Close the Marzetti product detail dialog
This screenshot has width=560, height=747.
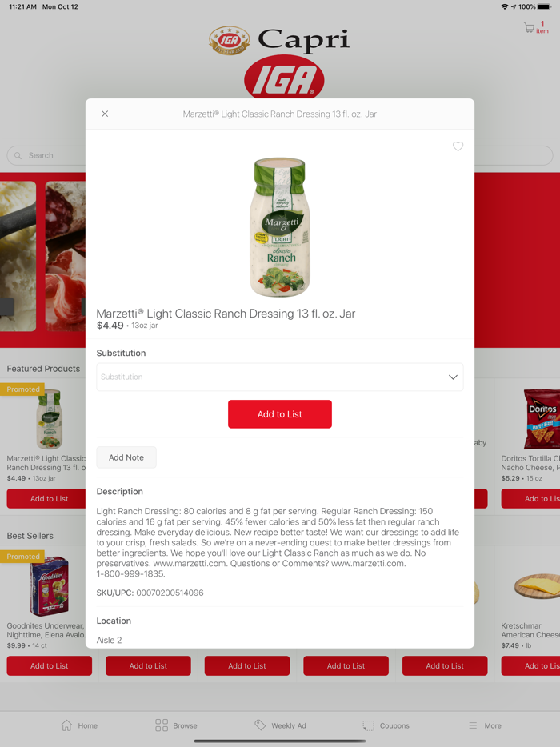coord(105,114)
